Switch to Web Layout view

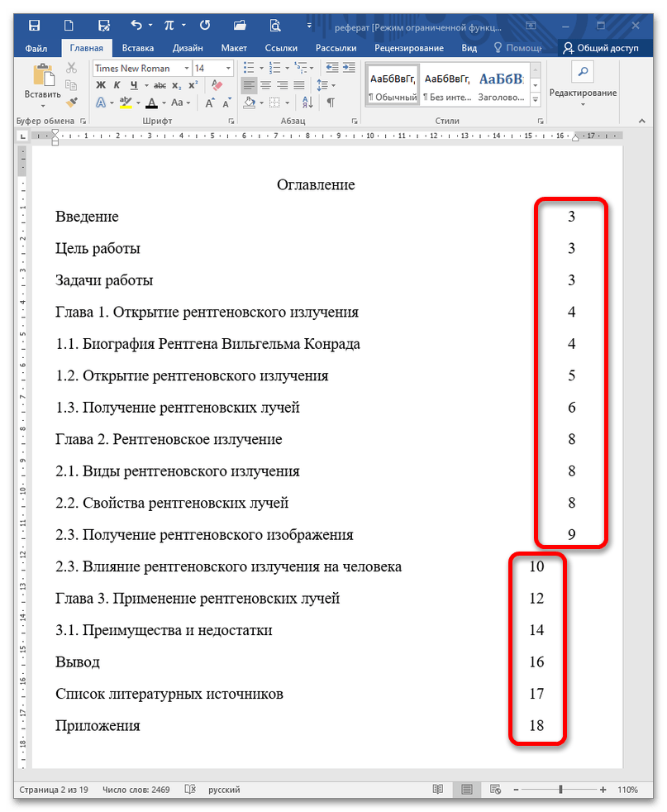pos(495,790)
